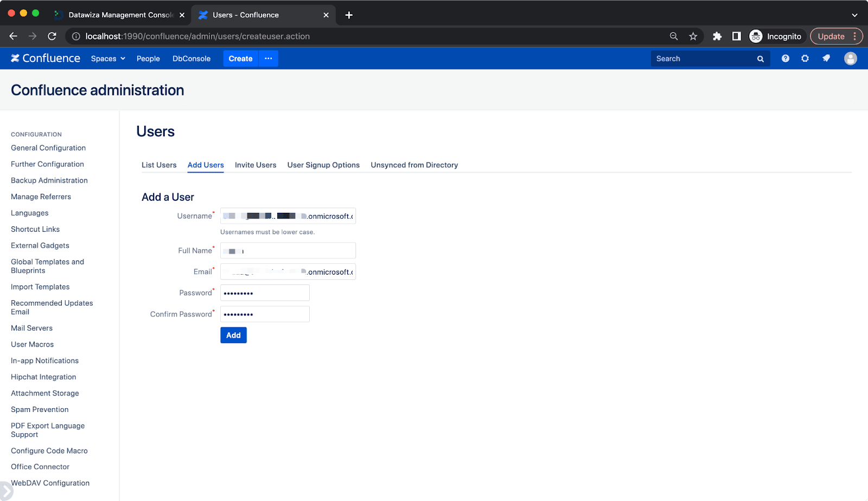The image size is (868, 501).
Task: Open the tab list chevron in browser
Action: 854,15
